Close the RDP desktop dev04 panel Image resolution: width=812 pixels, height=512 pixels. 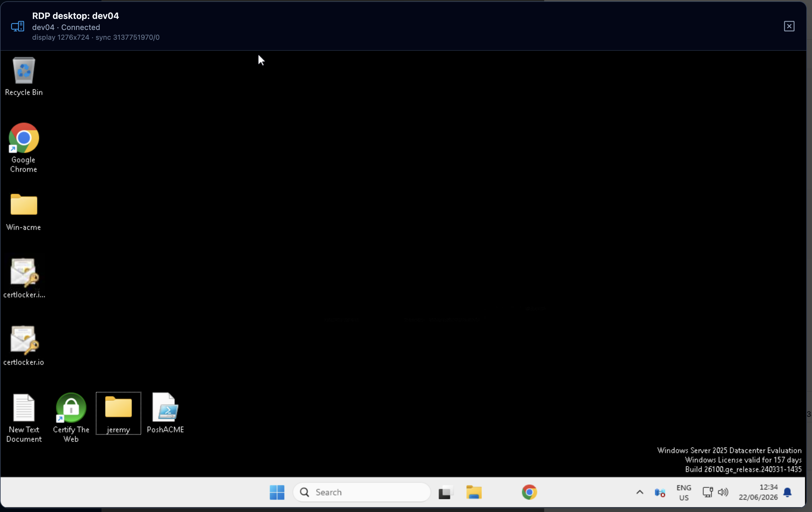(789, 26)
